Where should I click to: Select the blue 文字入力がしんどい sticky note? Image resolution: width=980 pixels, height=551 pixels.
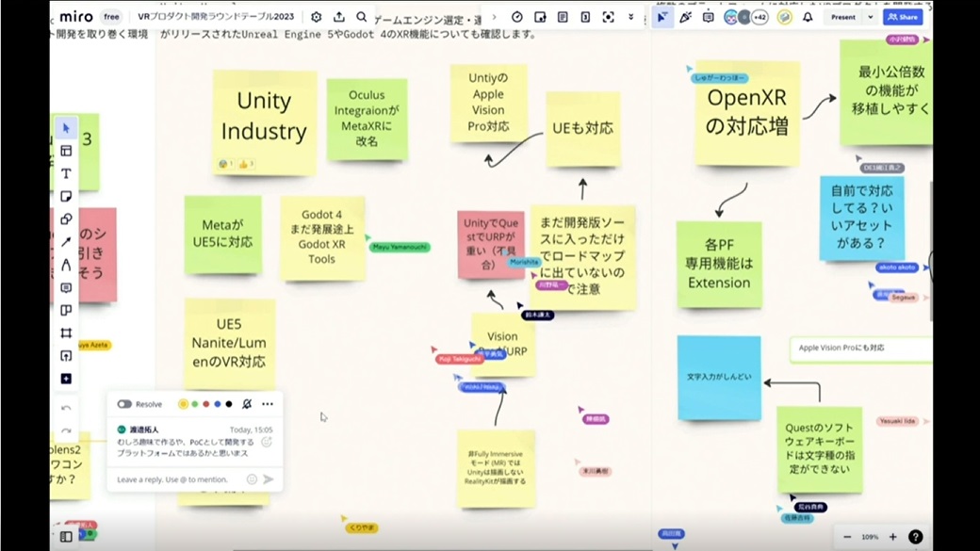pyautogui.click(x=719, y=378)
